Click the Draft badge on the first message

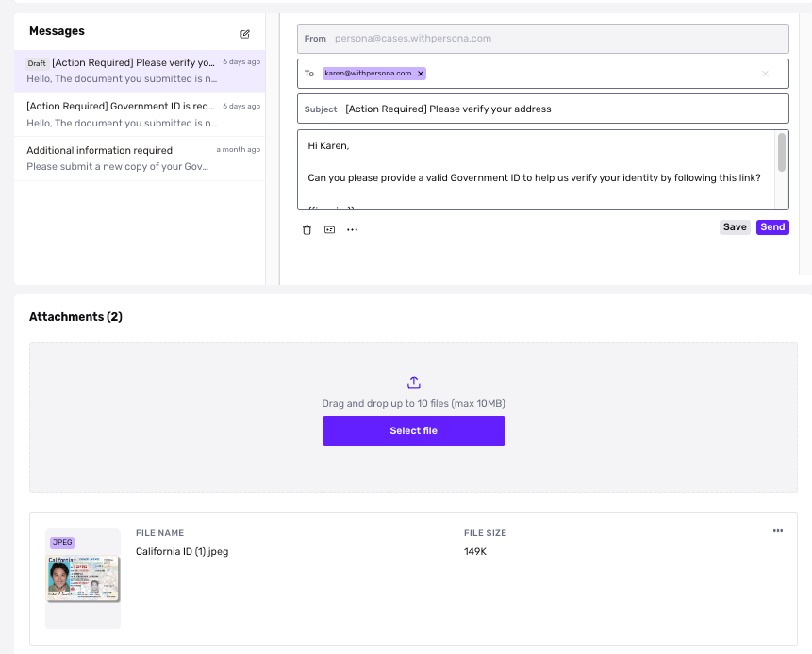point(37,63)
